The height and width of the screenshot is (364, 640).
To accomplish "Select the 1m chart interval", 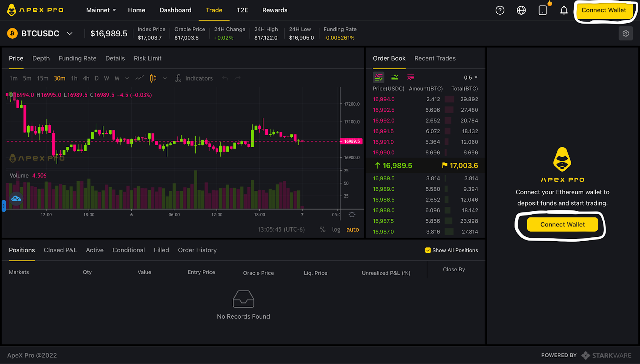I will click(14, 78).
